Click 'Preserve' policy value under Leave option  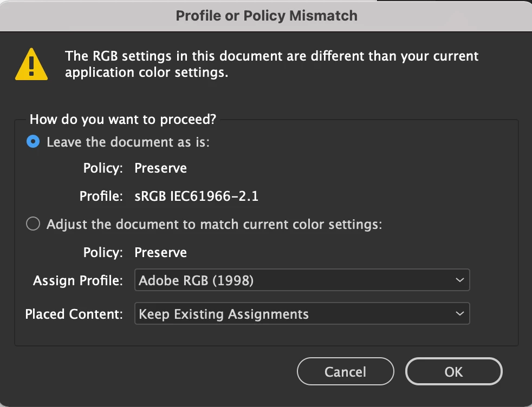160,168
